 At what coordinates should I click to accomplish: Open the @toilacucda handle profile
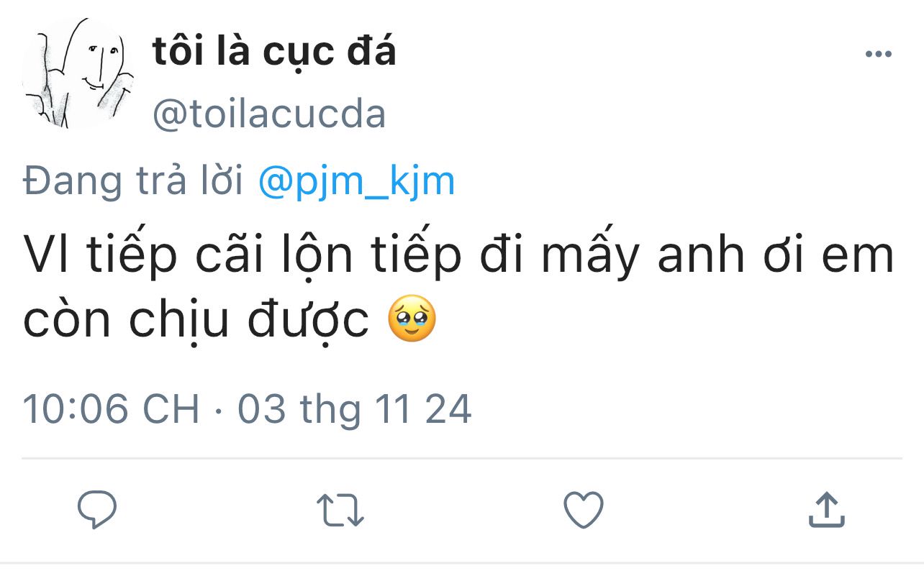coord(269,114)
